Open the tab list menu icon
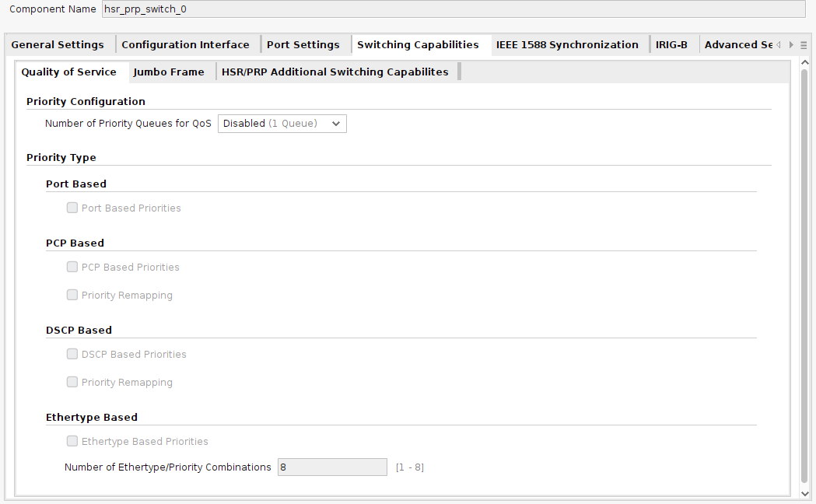Screen dimensions: 816x504 (x=804, y=45)
